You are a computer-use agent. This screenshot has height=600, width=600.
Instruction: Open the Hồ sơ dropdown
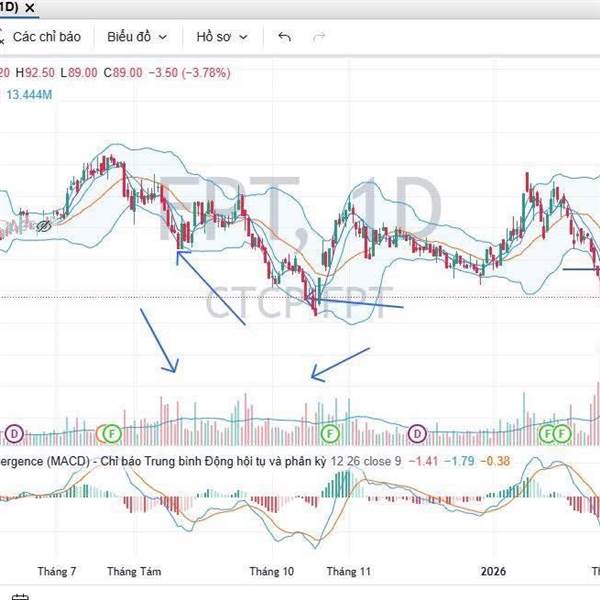tap(222, 37)
